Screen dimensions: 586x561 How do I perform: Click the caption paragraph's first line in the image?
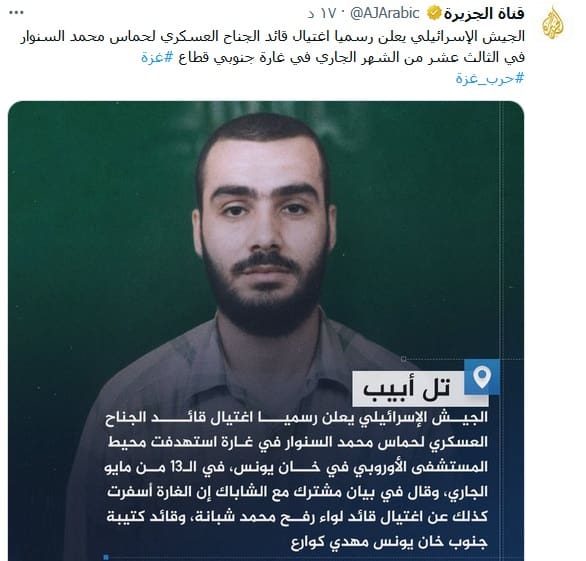[x=296, y=417]
